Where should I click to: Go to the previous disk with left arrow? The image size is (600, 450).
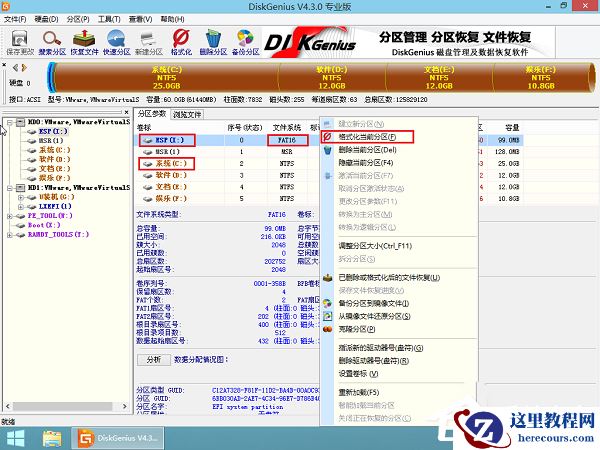pyautogui.click(x=15, y=68)
